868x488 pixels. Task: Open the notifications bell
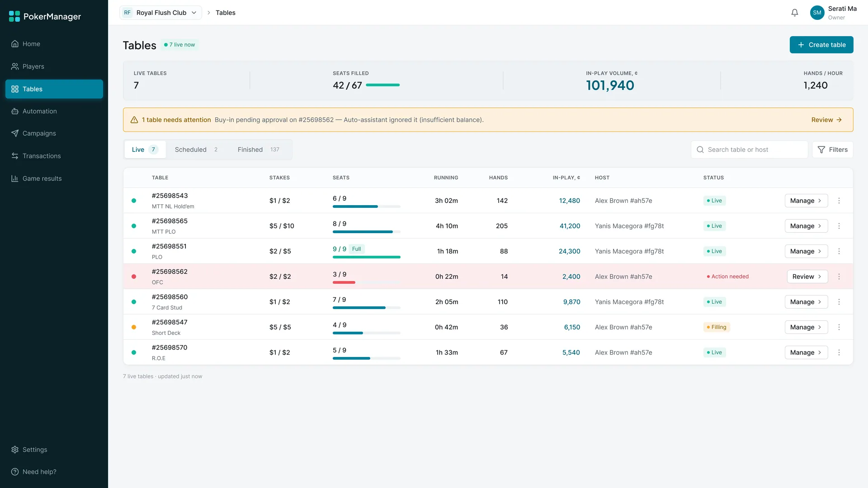coord(795,13)
